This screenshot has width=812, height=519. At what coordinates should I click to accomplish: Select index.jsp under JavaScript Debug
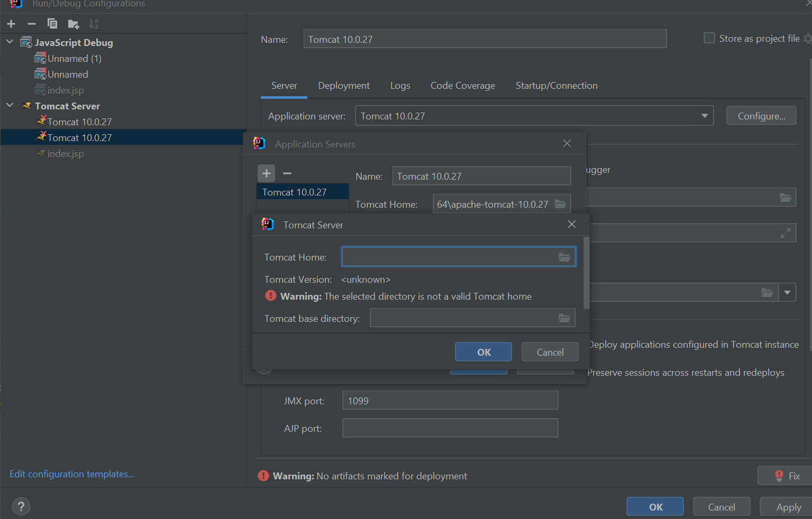(x=66, y=90)
